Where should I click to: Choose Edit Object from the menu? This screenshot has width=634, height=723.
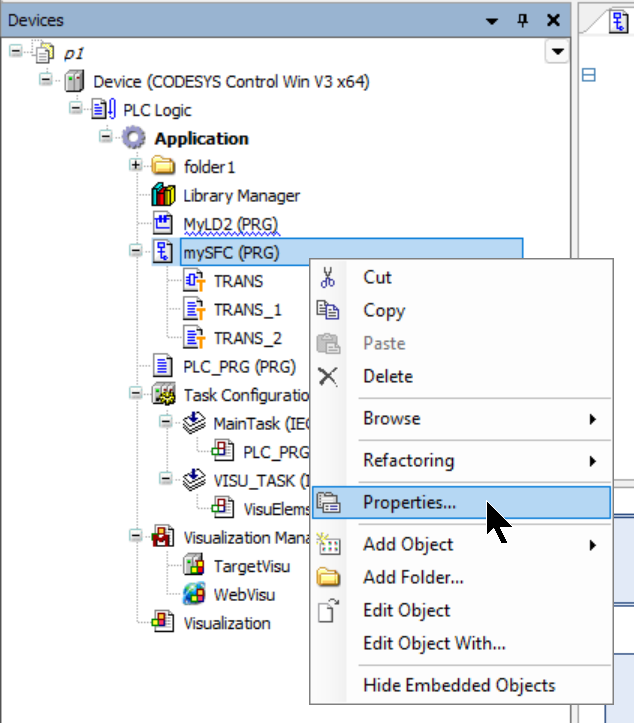[x=462, y=610]
